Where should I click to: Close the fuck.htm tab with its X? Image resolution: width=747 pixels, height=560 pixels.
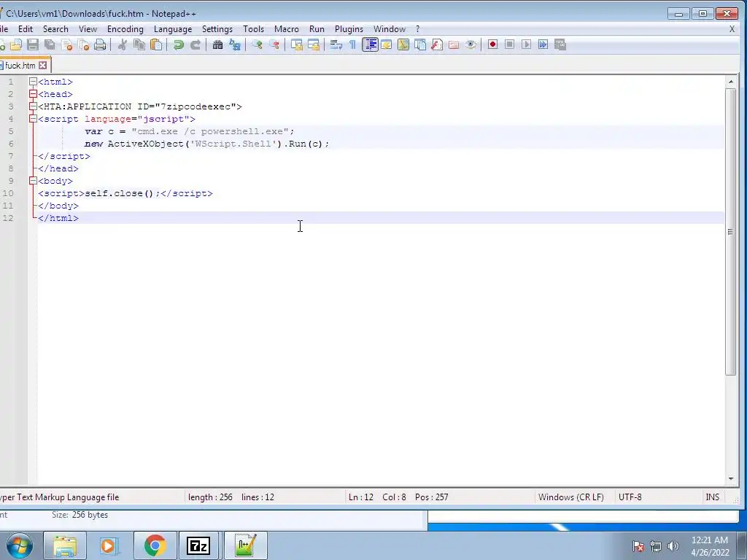(x=43, y=65)
